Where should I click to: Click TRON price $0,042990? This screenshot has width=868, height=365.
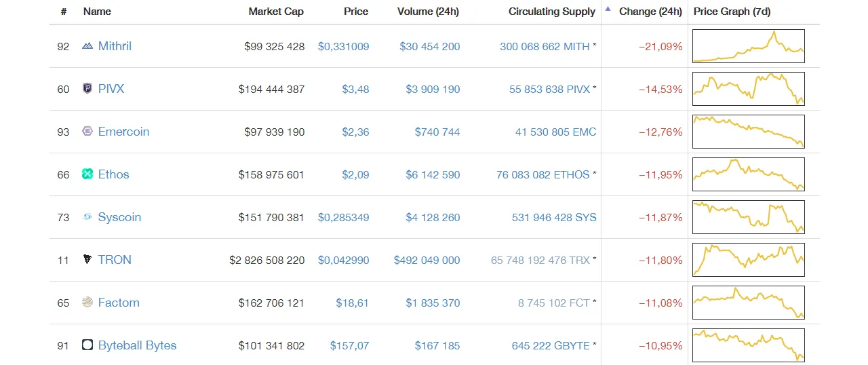pos(343,261)
